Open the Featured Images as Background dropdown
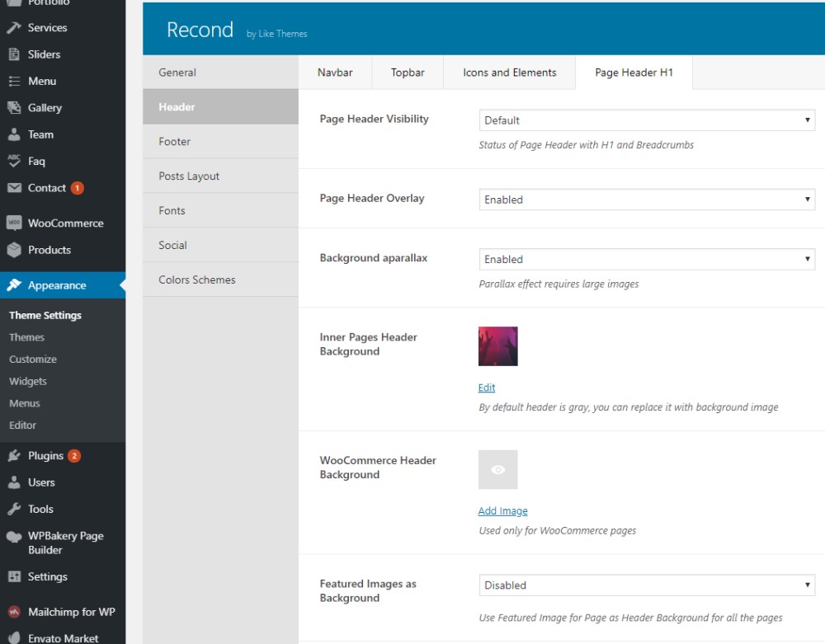Image resolution: width=825 pixels, height=644 pixels. point(647,585)
